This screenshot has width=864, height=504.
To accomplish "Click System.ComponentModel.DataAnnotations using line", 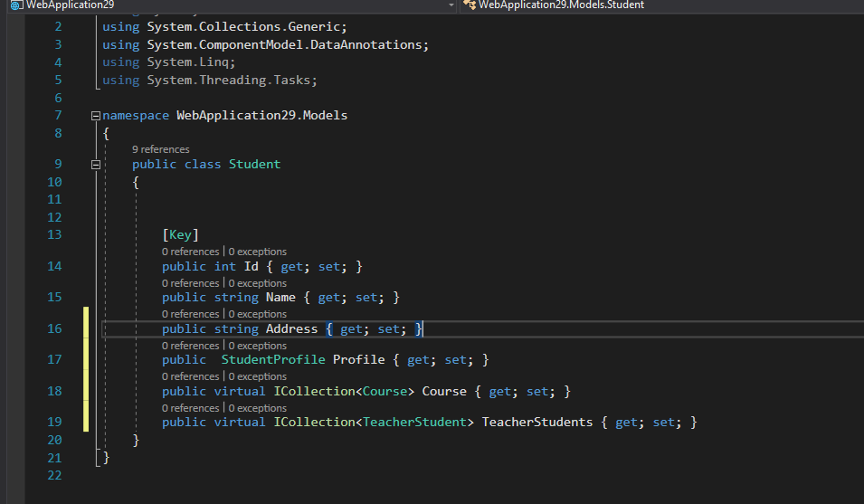I will [x=265, y=45].
